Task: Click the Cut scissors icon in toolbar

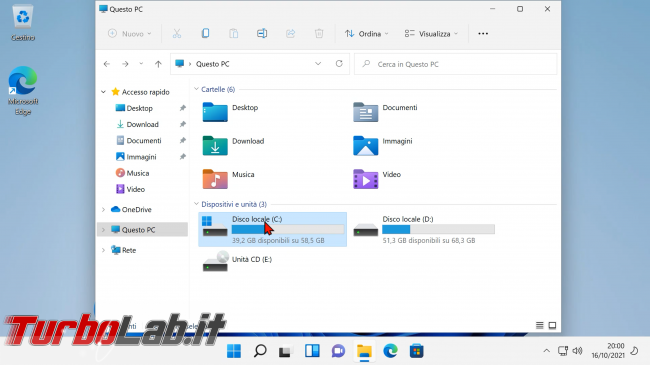Action: click(177, 34)
